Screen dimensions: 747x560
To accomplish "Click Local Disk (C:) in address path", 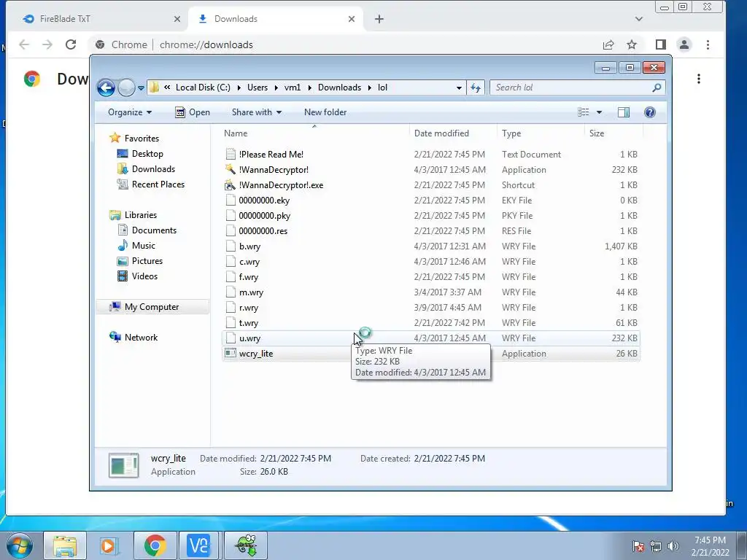I will [203, 87].
